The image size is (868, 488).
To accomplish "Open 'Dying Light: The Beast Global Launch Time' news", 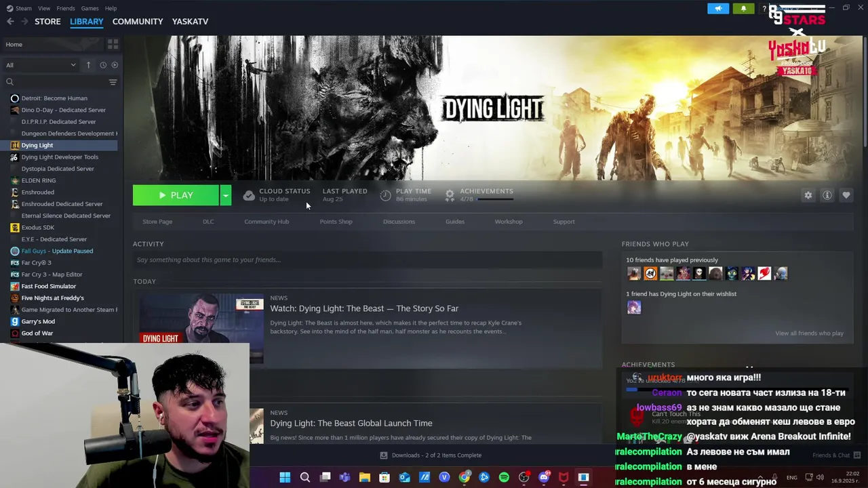I will (351, 423).
